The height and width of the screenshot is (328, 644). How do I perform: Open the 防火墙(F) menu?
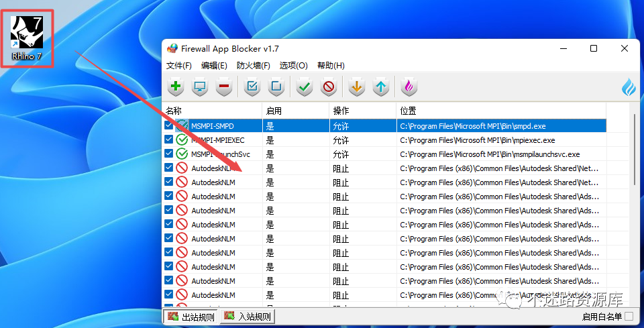254,66
